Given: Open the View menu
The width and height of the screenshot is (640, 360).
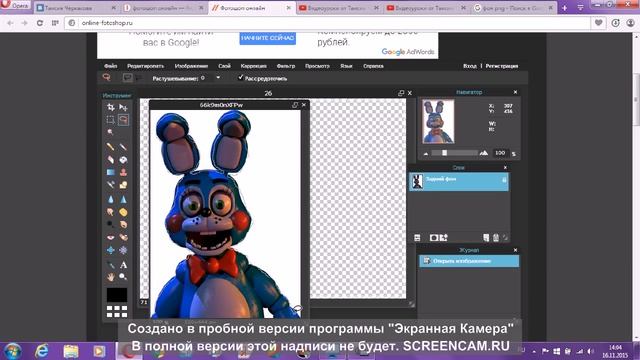Looking at the screenshot, I should [317, 66].
